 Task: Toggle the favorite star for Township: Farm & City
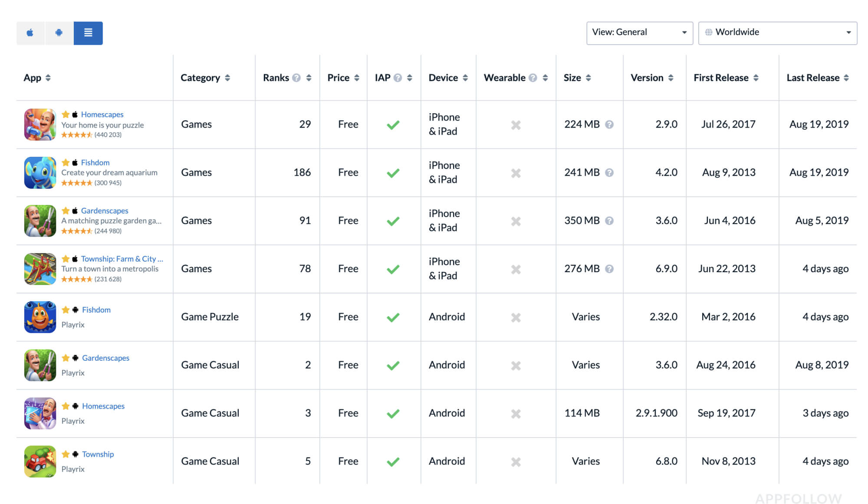click(66, 259)
